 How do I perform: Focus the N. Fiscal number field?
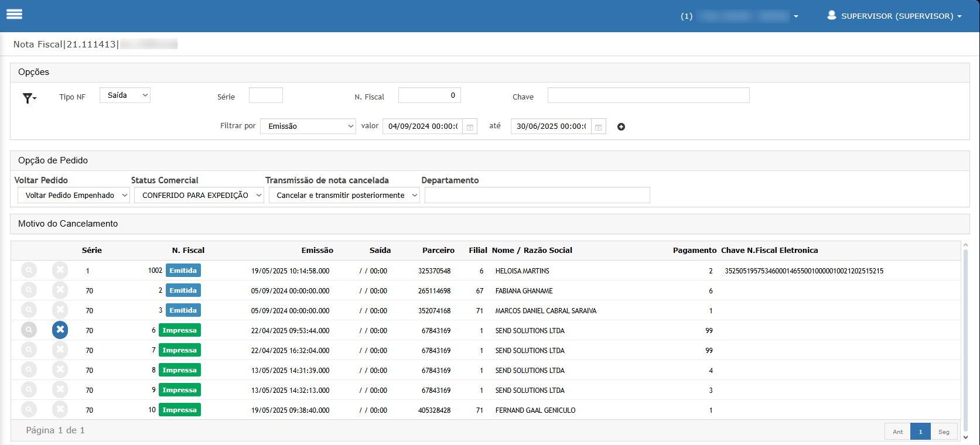point(429,95)
